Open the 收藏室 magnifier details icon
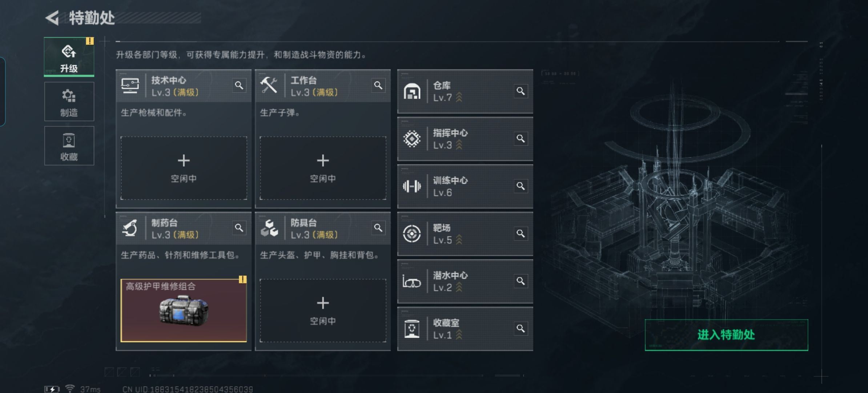This screenshot has width=868, height=393. pos(521,329)
